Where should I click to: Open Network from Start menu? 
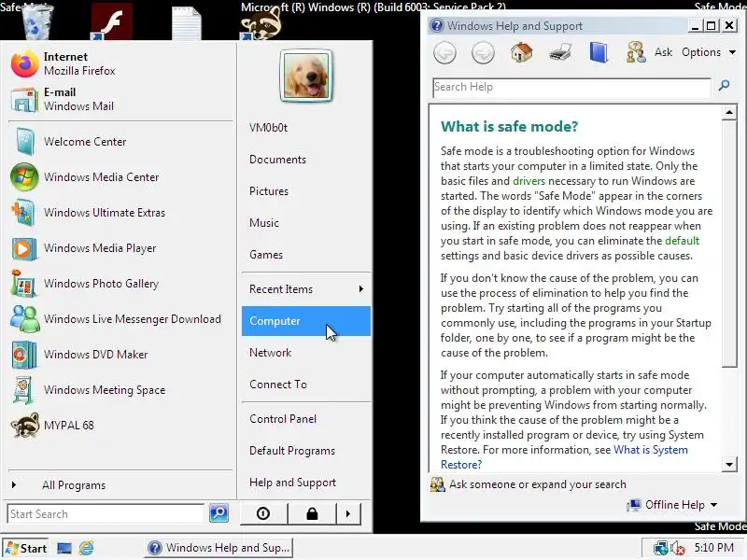306,353
